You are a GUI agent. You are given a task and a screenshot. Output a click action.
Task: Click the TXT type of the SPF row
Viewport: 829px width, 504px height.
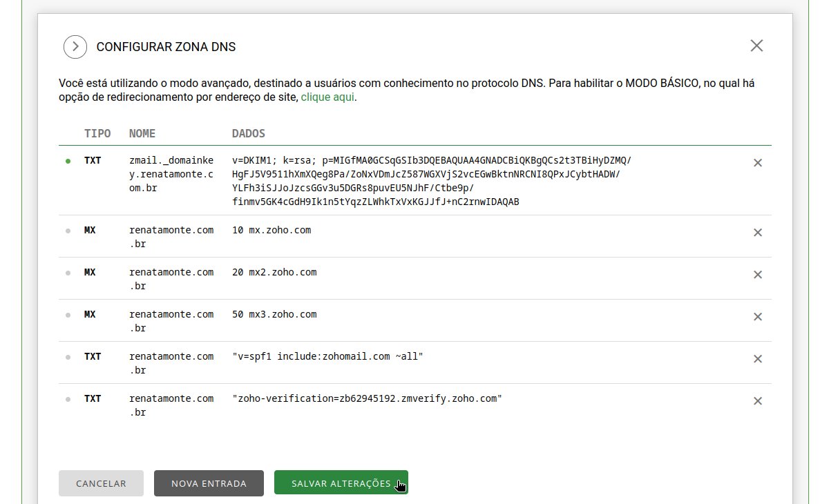pyautogui.click(x=93, y=356)
